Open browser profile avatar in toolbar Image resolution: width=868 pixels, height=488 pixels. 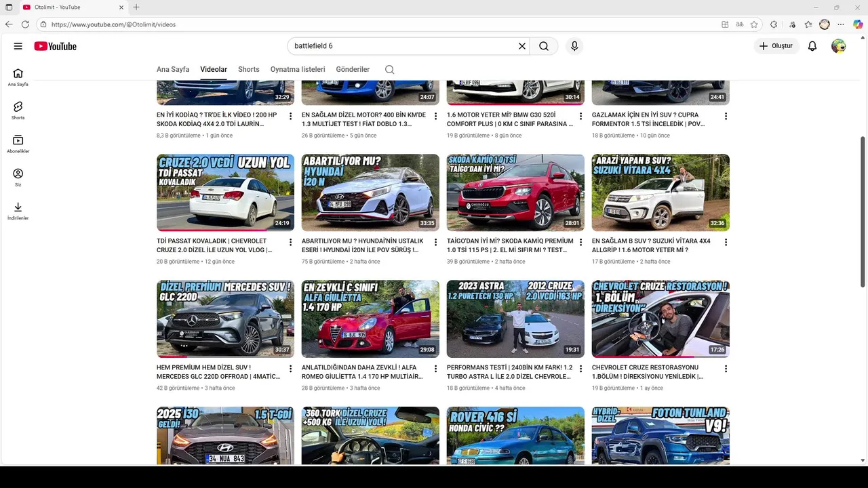pyautogui.click(x=825, y=24)
